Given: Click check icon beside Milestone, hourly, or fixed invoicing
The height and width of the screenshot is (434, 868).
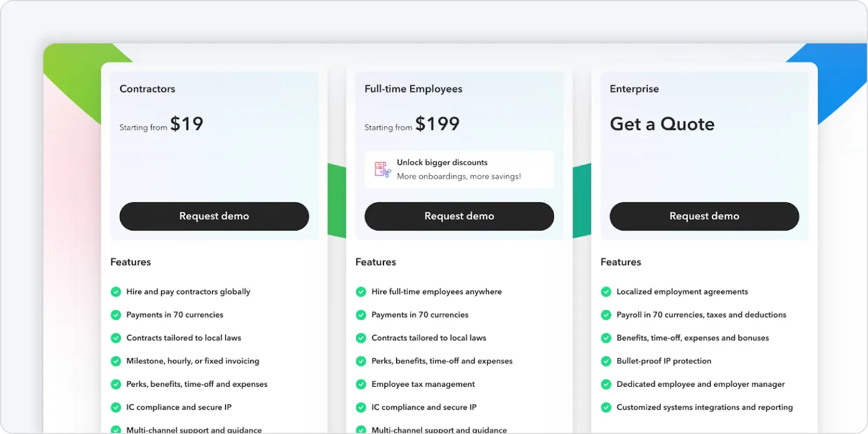Looking at the screenshot, I should pyautogui.click(x=116, y=361).
